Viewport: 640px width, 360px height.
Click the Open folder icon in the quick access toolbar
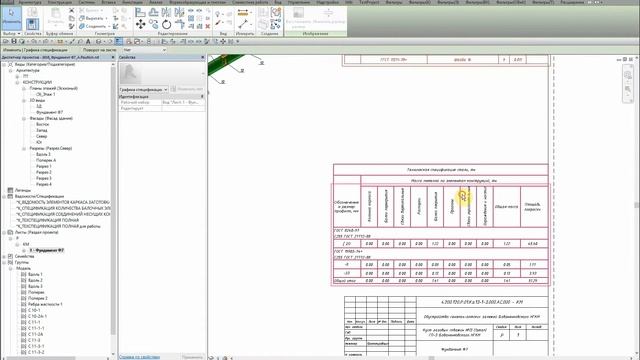point(6,41)
